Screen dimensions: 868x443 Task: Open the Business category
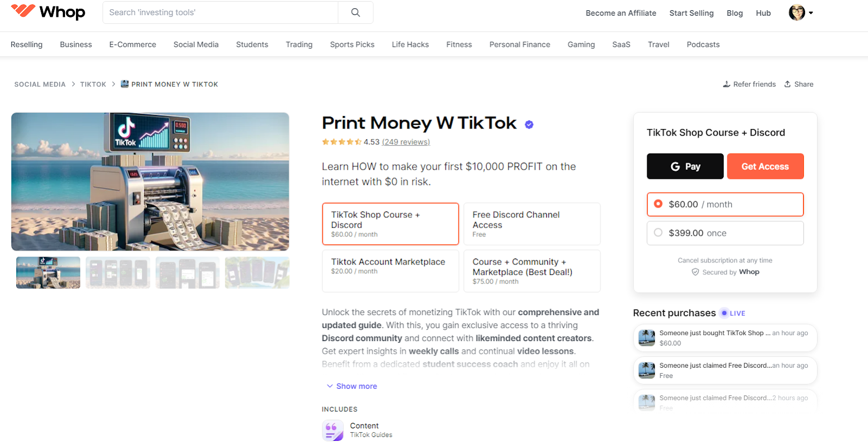pyautogui.click(x=76, y=44)
